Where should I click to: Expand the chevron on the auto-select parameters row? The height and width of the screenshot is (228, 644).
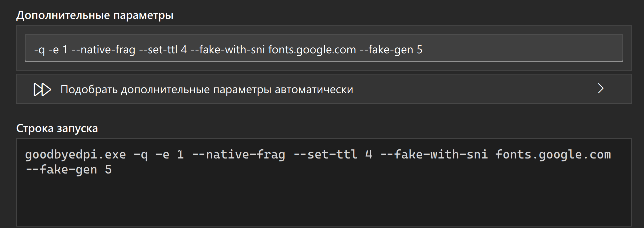point(601,89)
